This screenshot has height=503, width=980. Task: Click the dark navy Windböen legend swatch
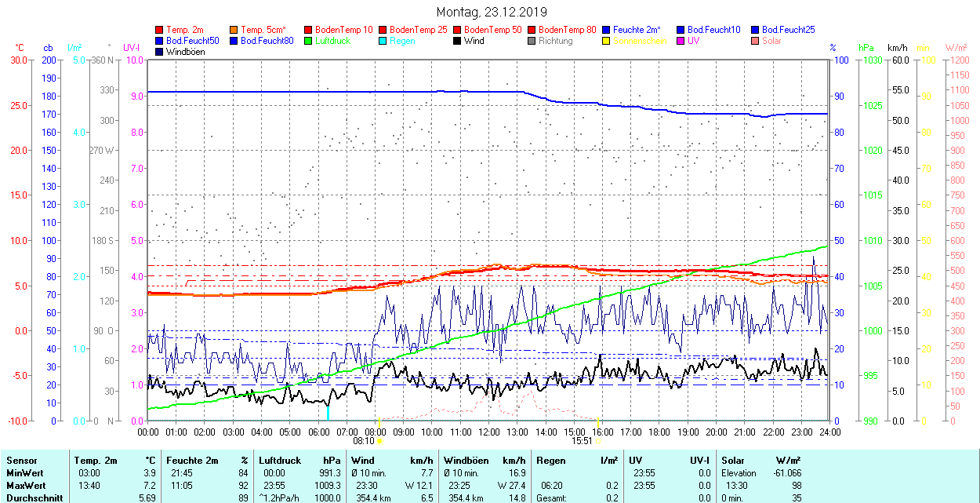tap(160, 52)
